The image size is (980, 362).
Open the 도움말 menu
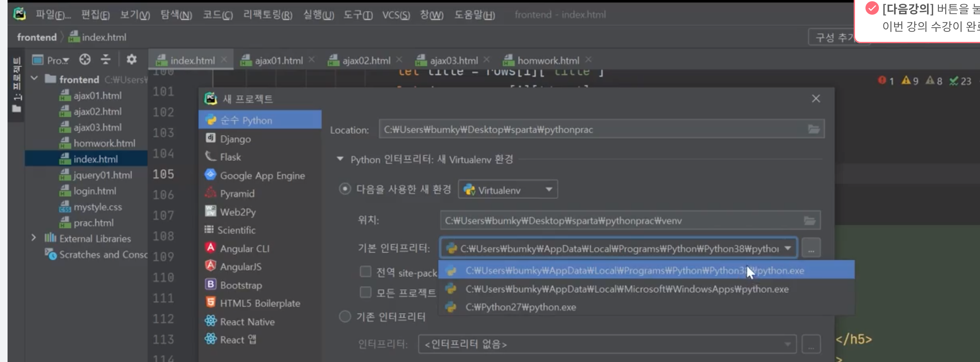474,15
